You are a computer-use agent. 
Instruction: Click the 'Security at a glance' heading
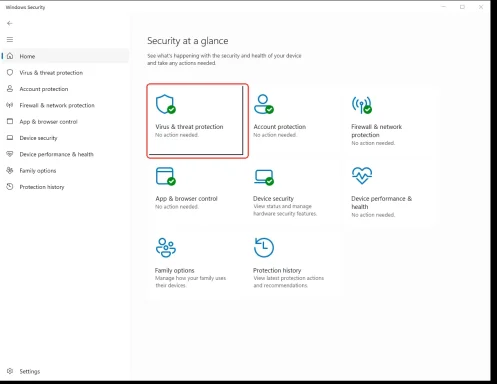[x=188, y=41]
